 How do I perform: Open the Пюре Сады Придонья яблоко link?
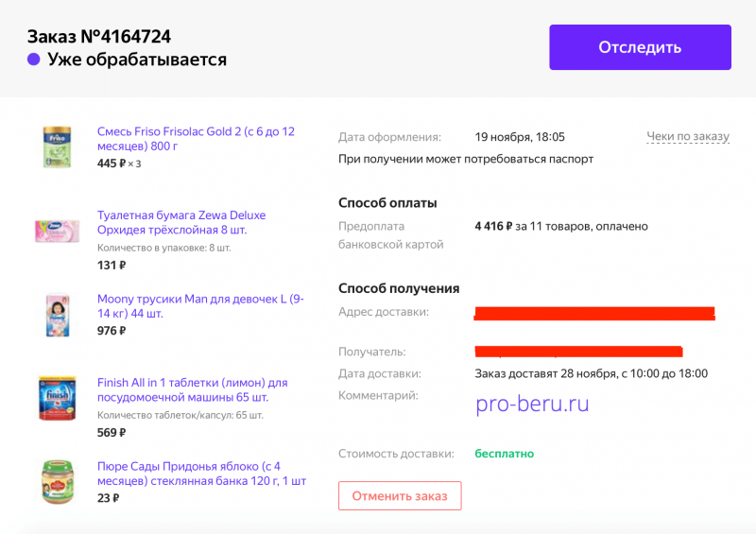[201, 474]
